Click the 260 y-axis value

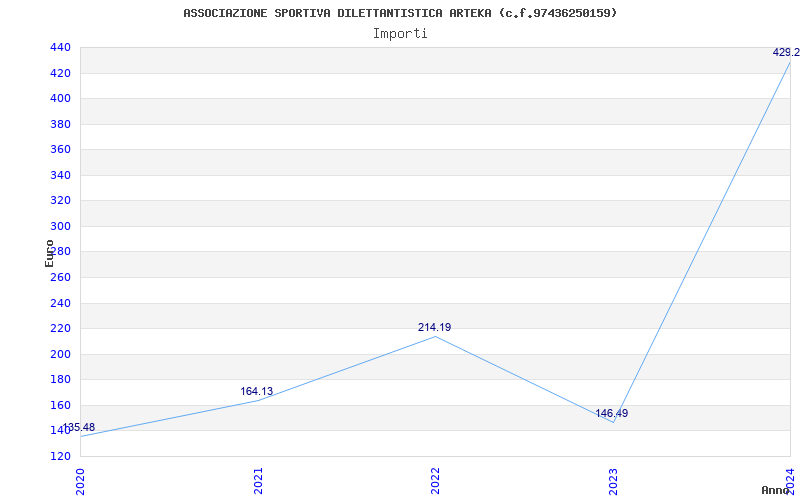60,278
